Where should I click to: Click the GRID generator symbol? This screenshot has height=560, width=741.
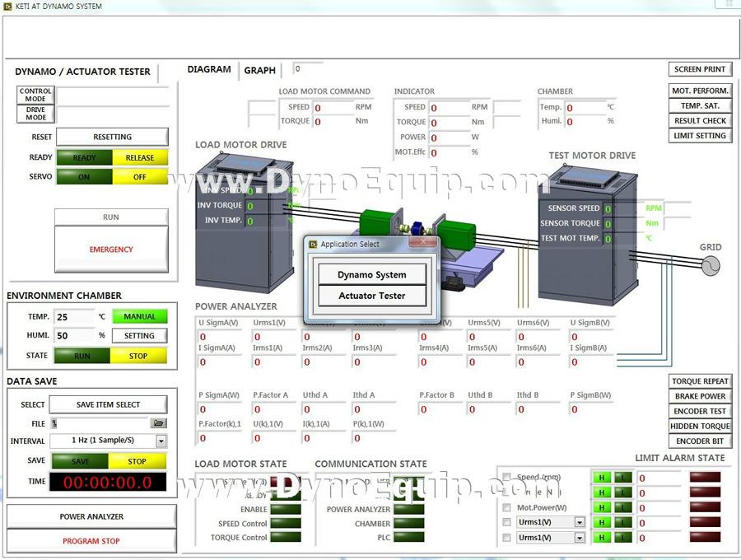coord(709,265)
